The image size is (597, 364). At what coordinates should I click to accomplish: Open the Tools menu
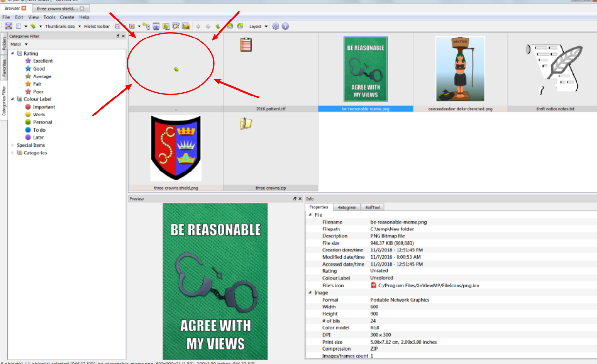point(49,17)
